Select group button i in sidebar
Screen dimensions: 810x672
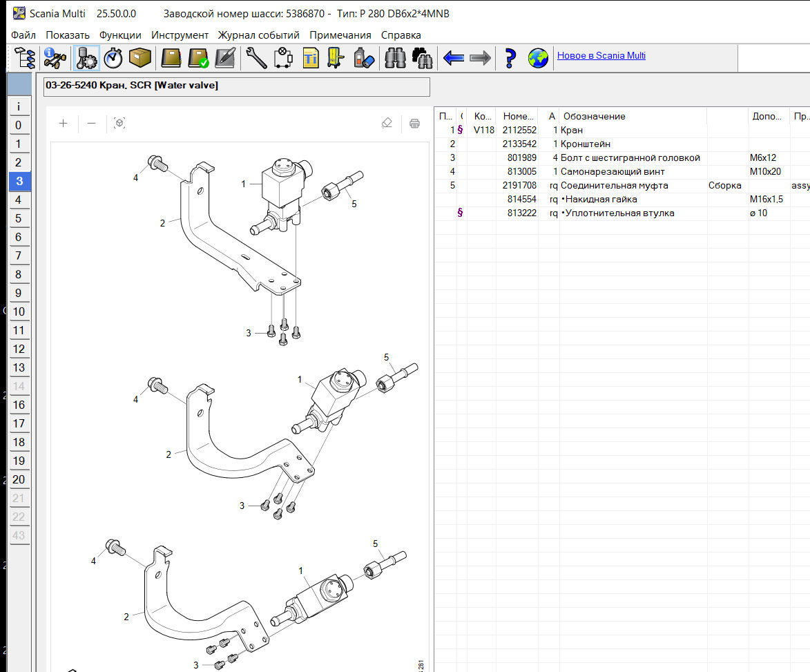click(19, 106)
